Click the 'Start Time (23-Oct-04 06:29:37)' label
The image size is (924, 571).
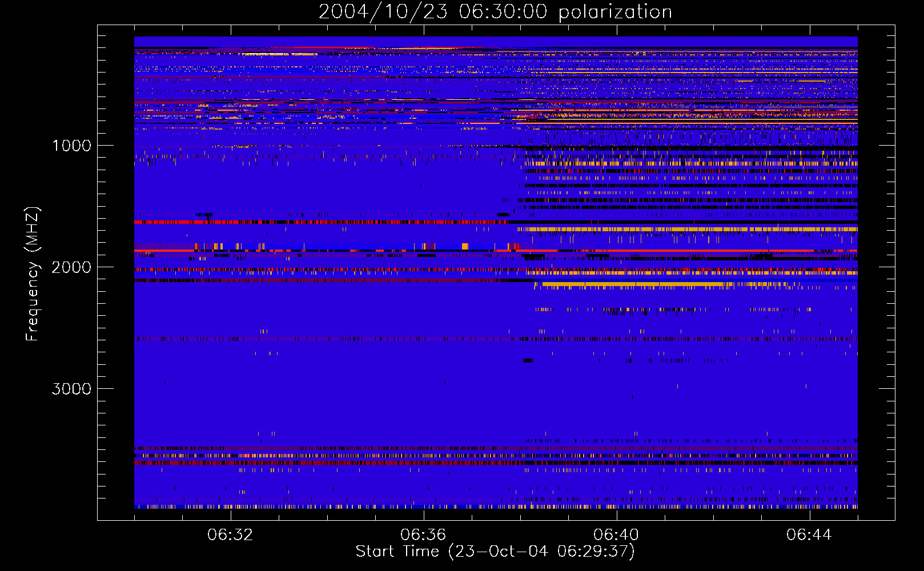coord(495,552)
